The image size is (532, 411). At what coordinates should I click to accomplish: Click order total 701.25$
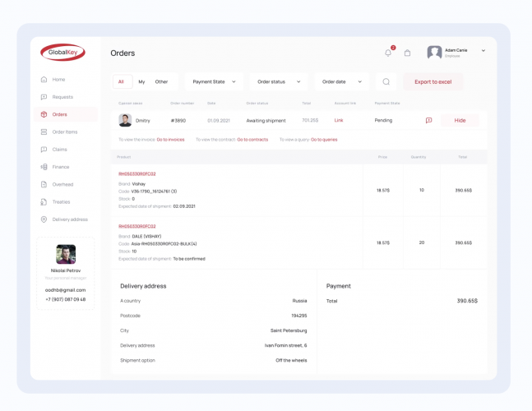(310, 120)
